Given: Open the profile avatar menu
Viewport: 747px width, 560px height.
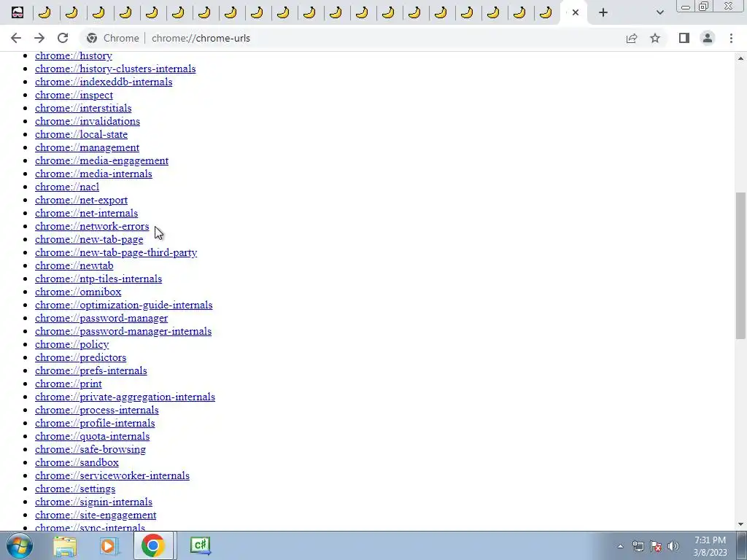Looking at the screenshot, I should coord(708,38).
